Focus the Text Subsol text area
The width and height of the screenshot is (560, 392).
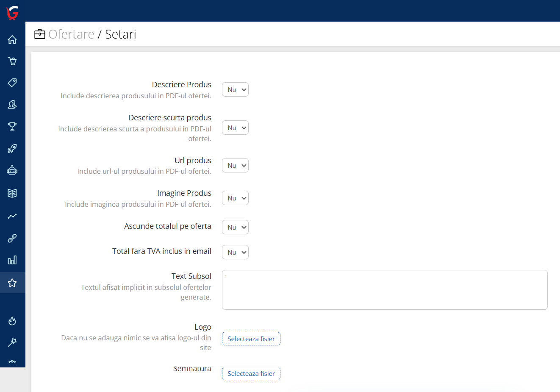click(x=385, y=290)
